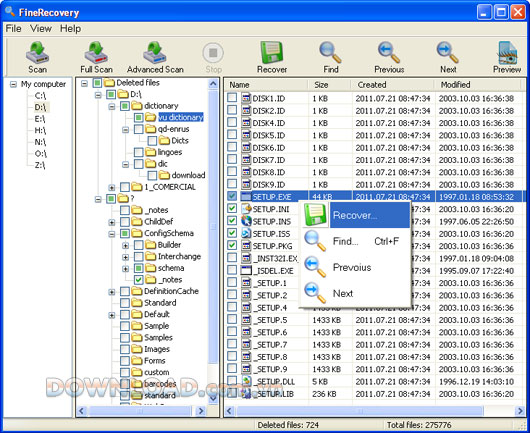This screenshot has height=433, width=530.
Task: Launch Advanced Scan from the toolbar
Action: (x=155, y=53)
